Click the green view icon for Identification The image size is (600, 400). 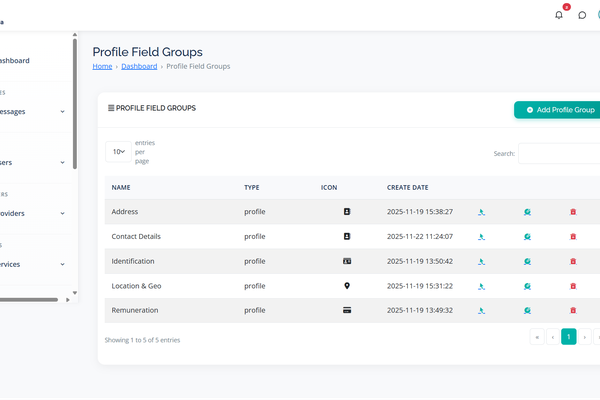click(527, 261)
